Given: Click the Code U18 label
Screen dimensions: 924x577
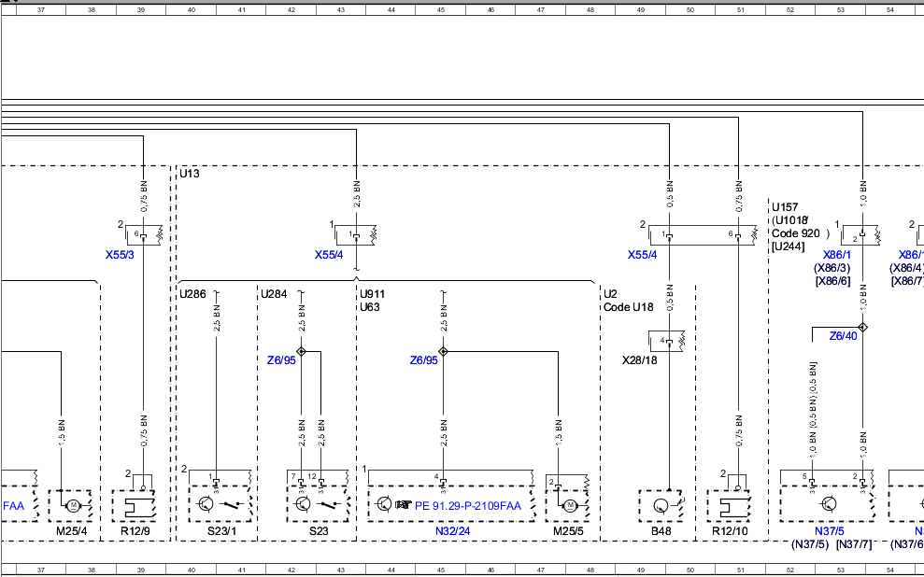Looking at the screenshot, I should click(x=628, y=307).
